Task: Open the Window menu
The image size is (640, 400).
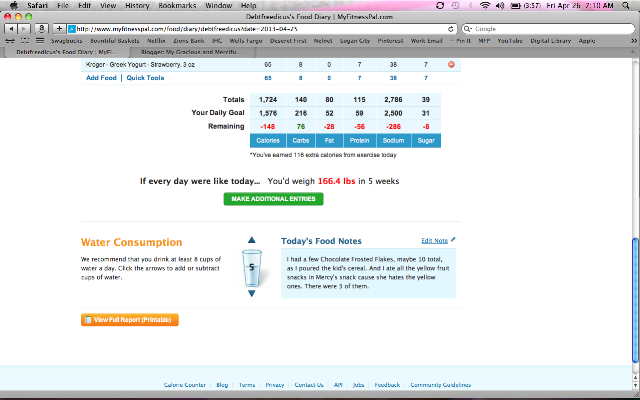Action: coord(218,6)
